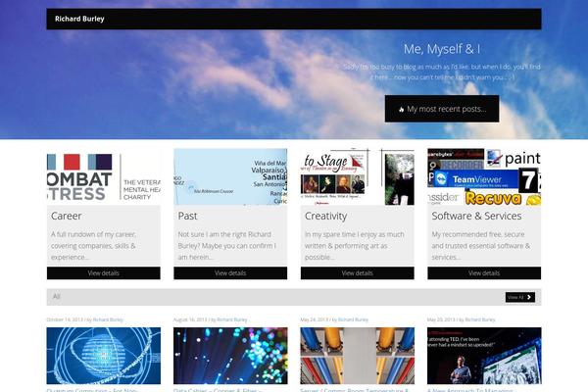Open the Richard Burley site title link
Viewport: 588px width, 392px height.
tap(79, 19)
